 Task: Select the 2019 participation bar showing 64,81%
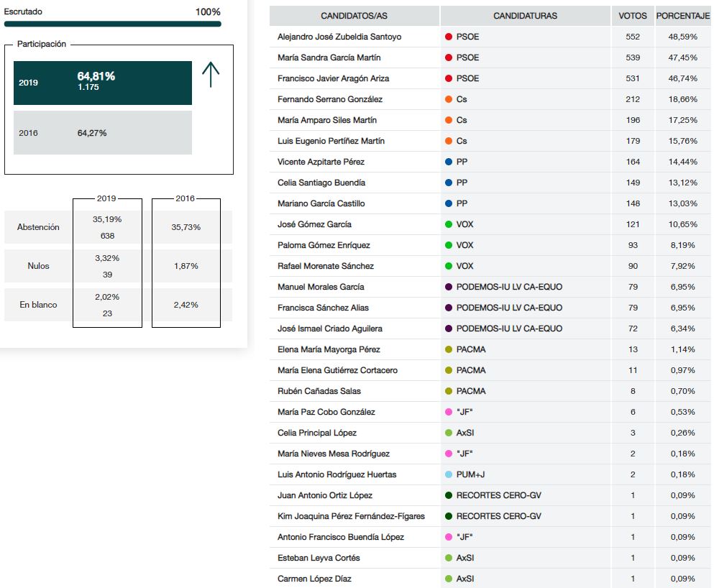coord(103,83)
